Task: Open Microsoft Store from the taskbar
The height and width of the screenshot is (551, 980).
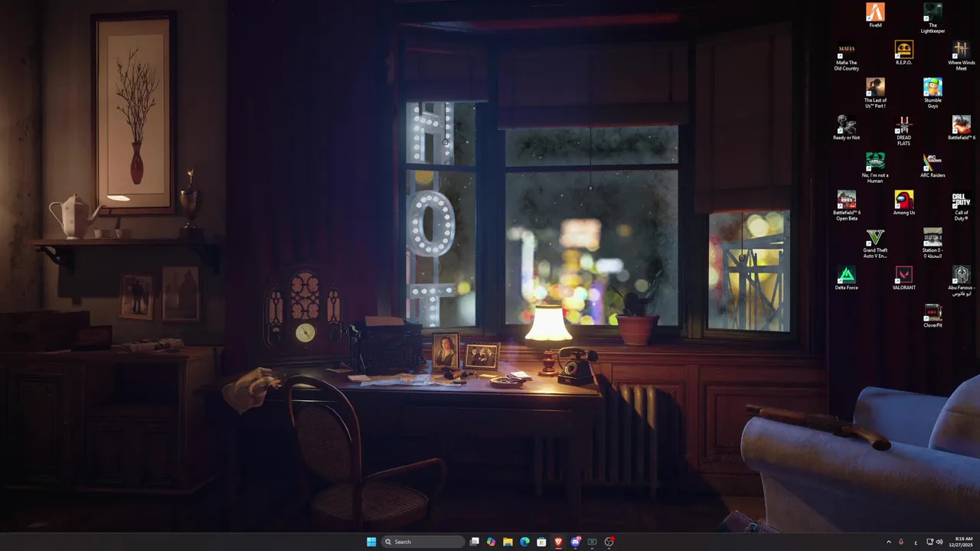Action: (x=541, y=542)
